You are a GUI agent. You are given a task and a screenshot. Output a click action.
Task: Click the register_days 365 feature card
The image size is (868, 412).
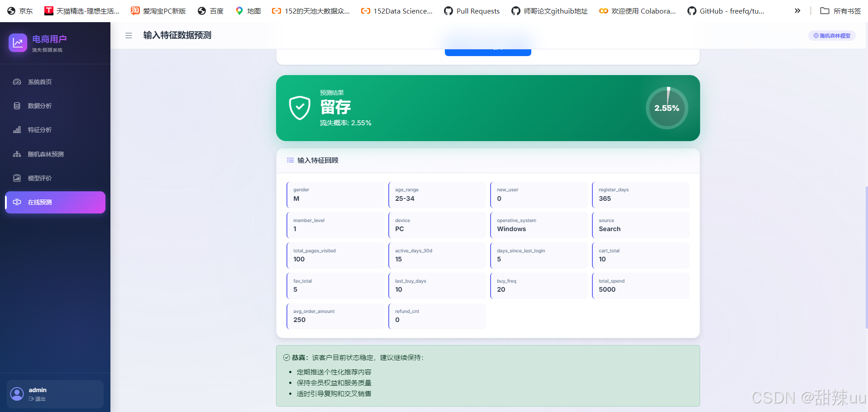coord(640,195)
